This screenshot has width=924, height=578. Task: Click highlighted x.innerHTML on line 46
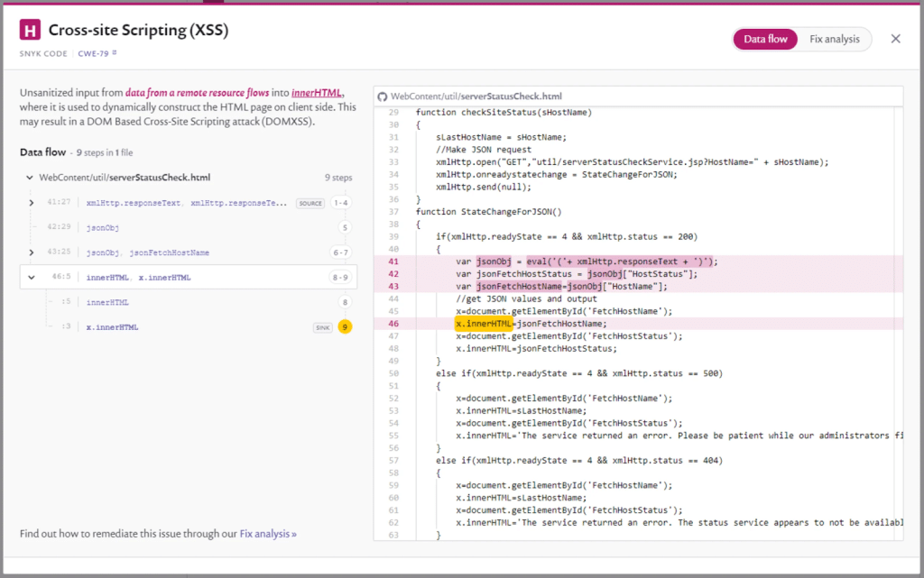(x=484, y=323)
